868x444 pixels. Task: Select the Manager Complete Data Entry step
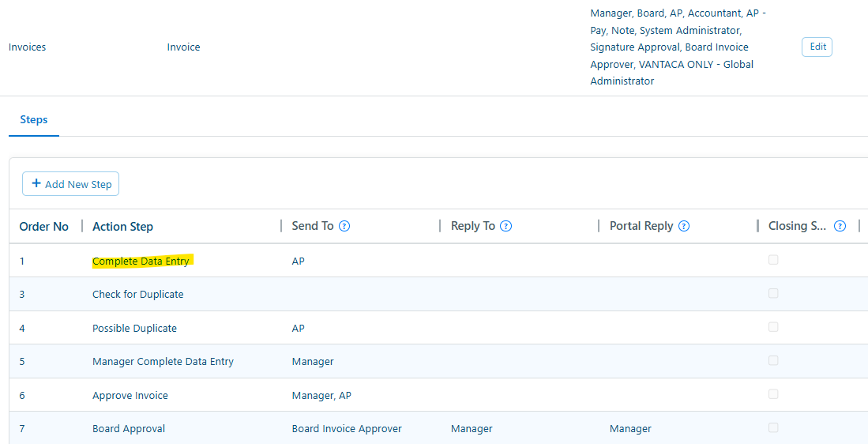click(x=163, y=362)
